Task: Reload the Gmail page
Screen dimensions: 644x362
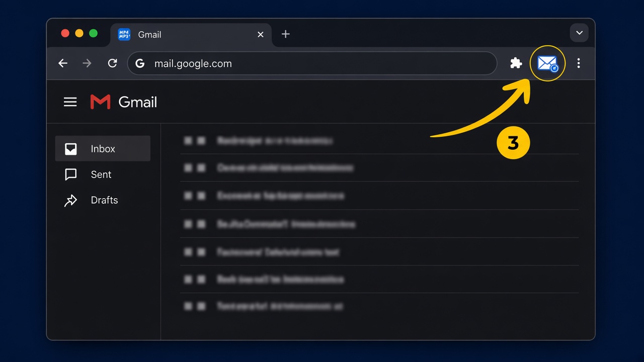Action: tap(112, 63)
